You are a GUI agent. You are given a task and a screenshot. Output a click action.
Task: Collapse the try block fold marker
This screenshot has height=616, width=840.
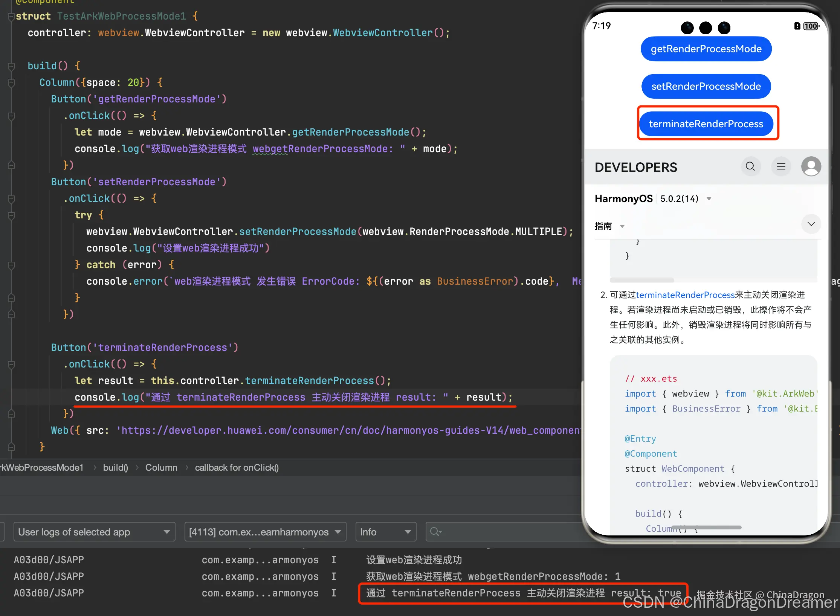tap(11, 215)
